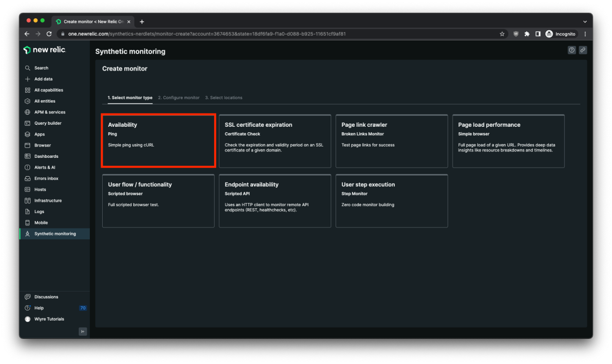This screenshot has width=612, height=364.
Task: Open Errors inbox icon
Action: 28,179
